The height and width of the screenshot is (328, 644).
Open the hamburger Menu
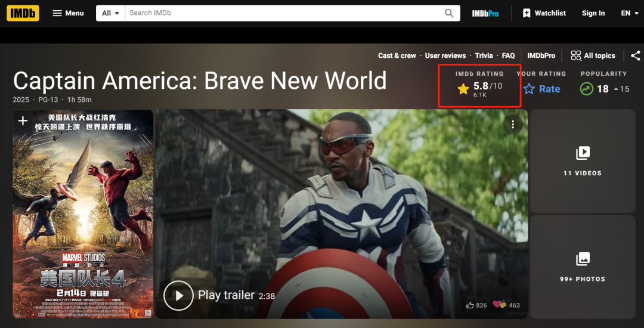coord(68,13)
